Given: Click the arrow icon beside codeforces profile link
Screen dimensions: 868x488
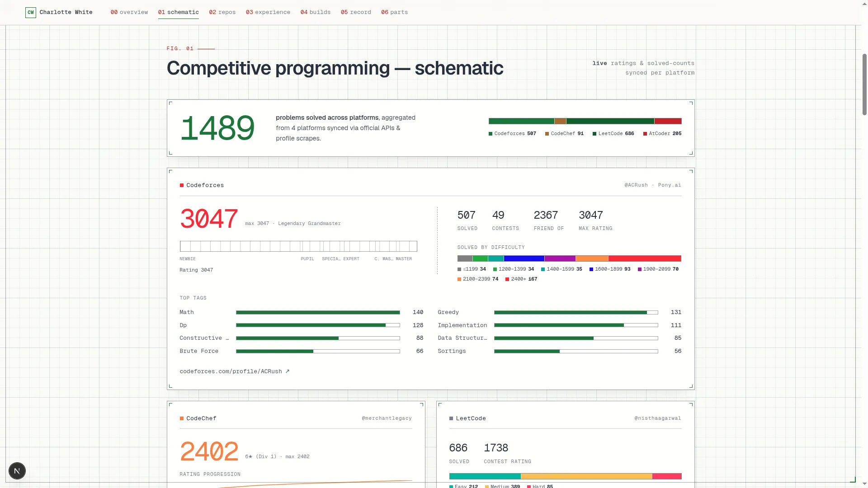Looking at the screenshot, I should click(x=287, y=371).
